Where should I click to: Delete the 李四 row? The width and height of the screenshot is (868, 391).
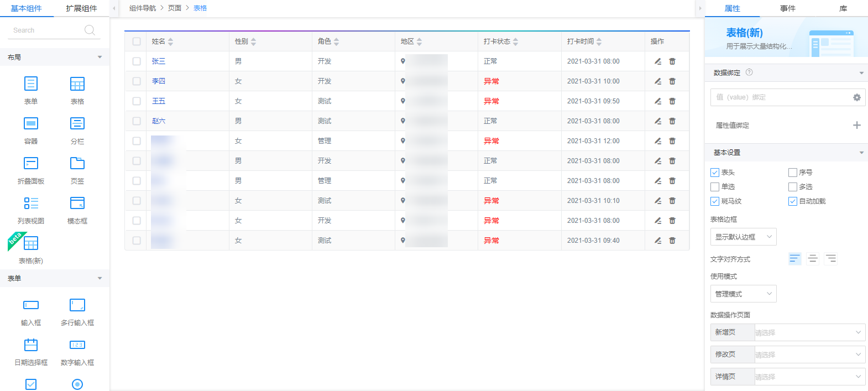tap(672, 81)
